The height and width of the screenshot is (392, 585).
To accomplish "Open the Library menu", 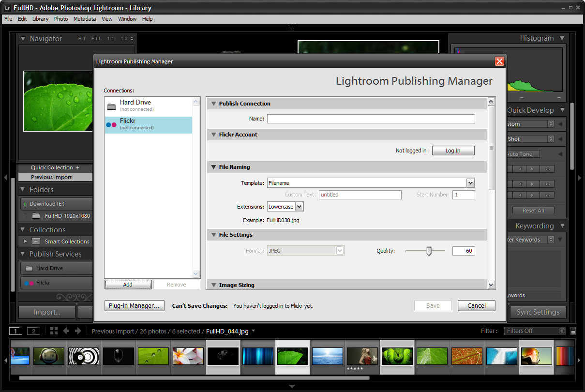I will [40, 19].
